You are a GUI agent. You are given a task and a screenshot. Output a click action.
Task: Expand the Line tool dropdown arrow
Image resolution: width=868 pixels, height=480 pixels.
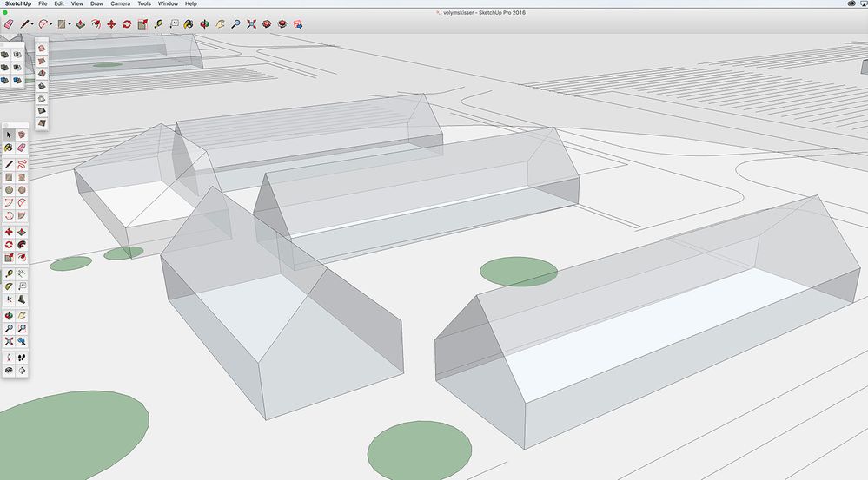pyautogui.click(x=34, y=24)
